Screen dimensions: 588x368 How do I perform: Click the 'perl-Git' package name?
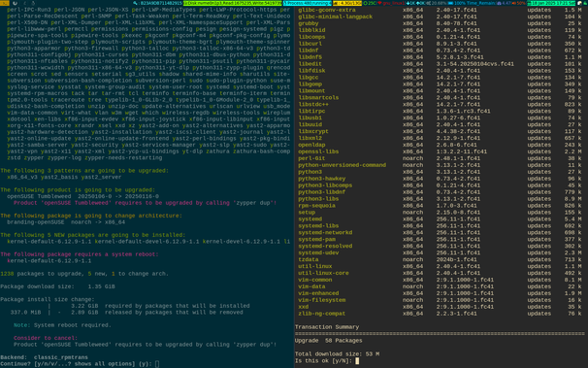[x=311, y=158]
